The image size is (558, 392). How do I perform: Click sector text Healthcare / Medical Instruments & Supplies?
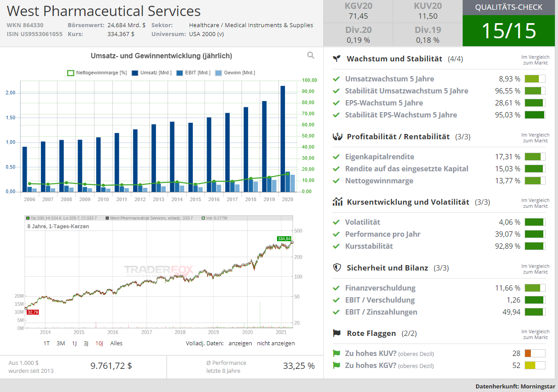[251, 25]
